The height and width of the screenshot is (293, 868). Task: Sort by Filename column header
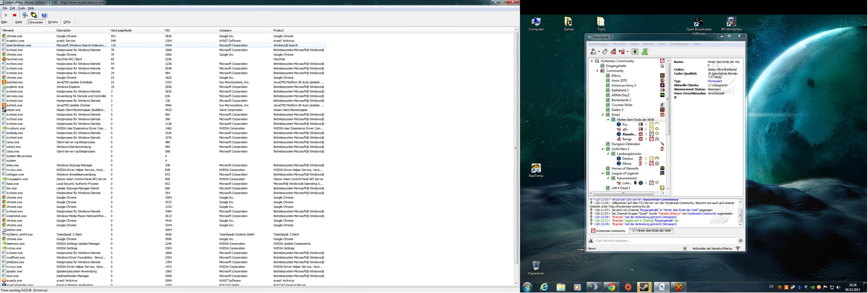(28, 30)
